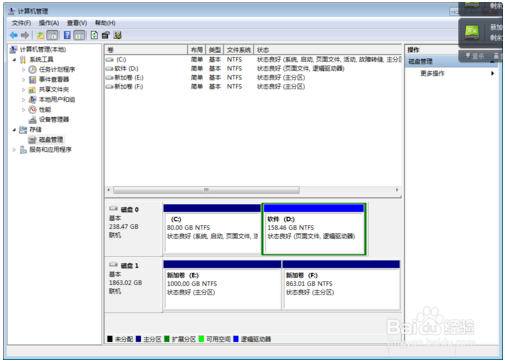This screenshot has height=361, width=505.
Task: Expand the 事件查看器 node arrow
Action: [23, 80]
